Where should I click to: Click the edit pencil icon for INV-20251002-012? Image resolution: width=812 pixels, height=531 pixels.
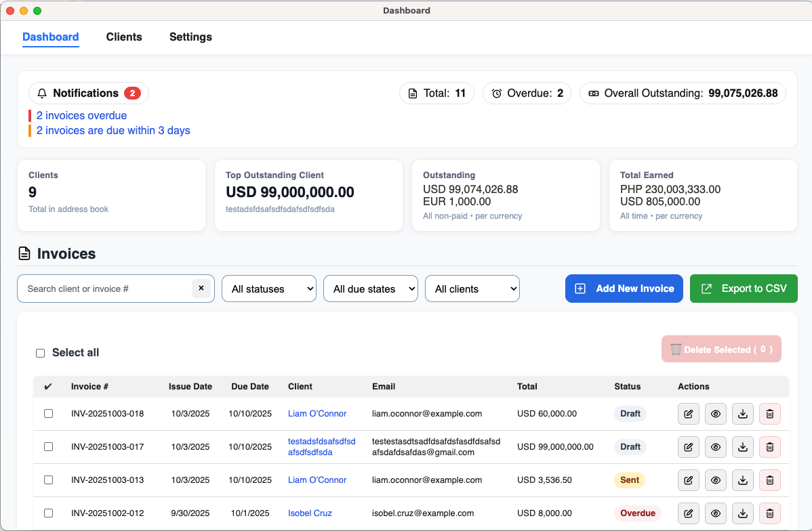pyautogui.click(x=688, y=513)
